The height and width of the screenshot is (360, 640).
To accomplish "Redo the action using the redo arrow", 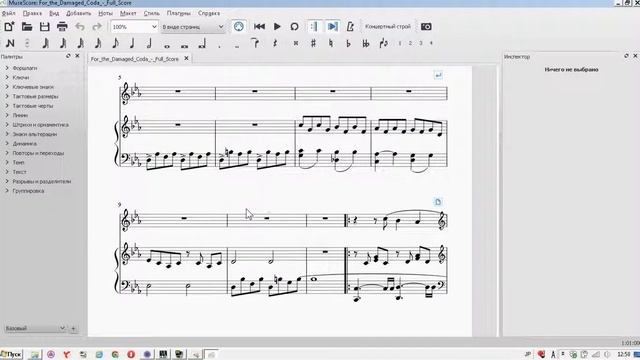I will tap(97, 27).
